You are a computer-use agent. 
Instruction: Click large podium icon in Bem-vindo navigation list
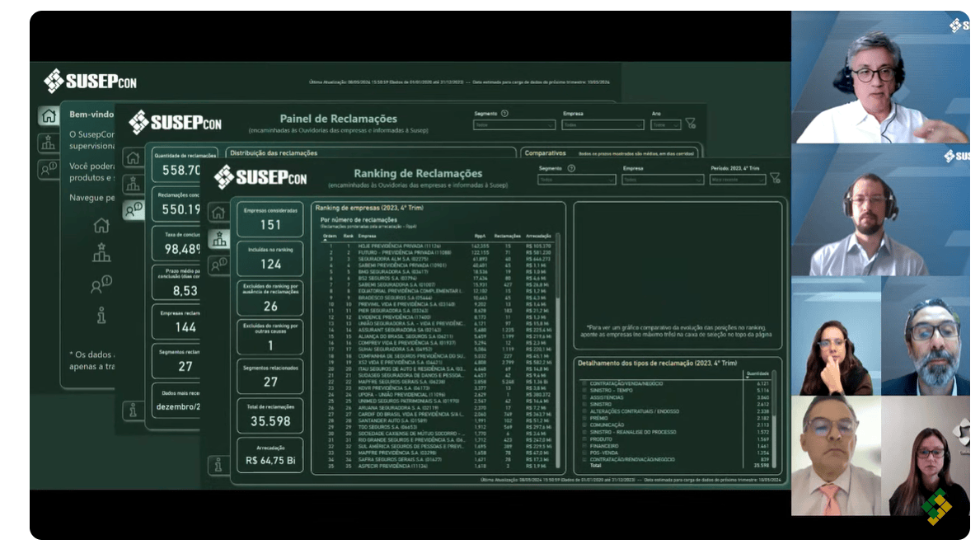click(x=101, y=253)
